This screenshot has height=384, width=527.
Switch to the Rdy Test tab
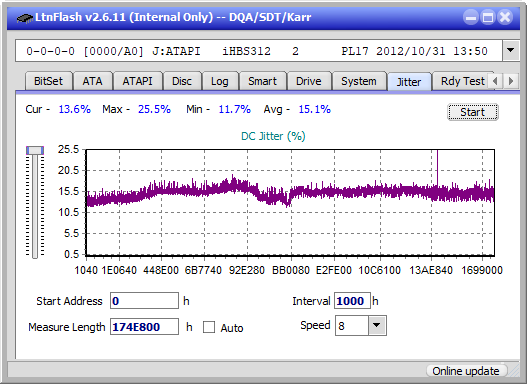point(462,81)
